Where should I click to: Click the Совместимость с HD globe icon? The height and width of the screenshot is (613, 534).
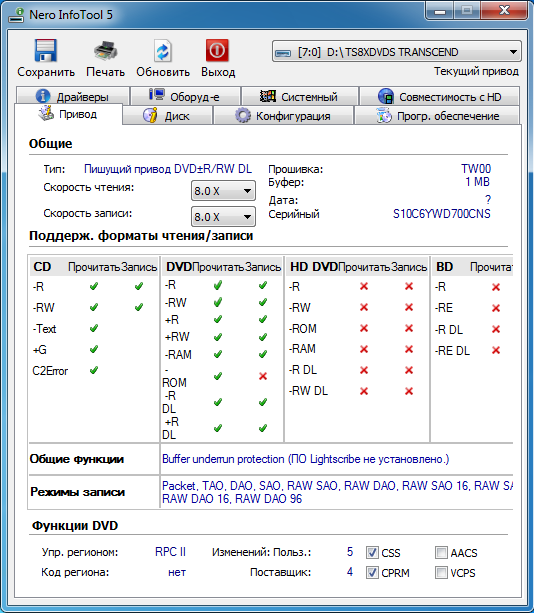[x=385, y=96]
